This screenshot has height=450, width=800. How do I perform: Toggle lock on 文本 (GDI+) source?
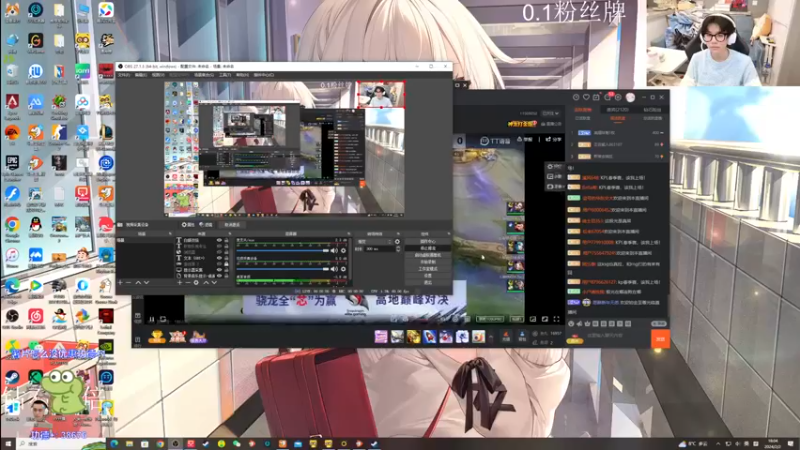[x=227, y=258]
